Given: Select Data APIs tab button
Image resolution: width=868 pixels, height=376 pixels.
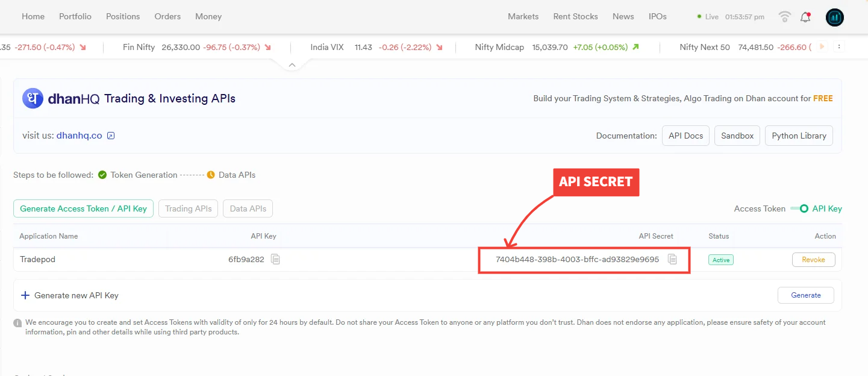Looking at the screenshot, I should pyautogui.click(x=248, y=208).
